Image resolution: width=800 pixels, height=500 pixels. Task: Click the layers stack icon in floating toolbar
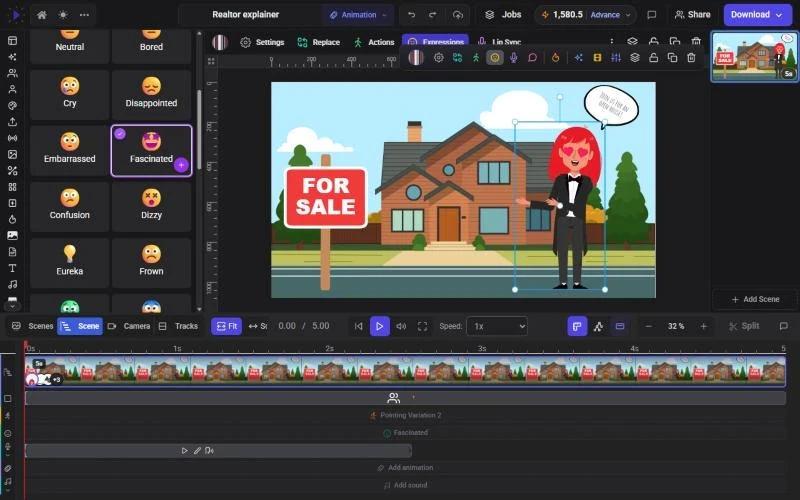(635, 58)
